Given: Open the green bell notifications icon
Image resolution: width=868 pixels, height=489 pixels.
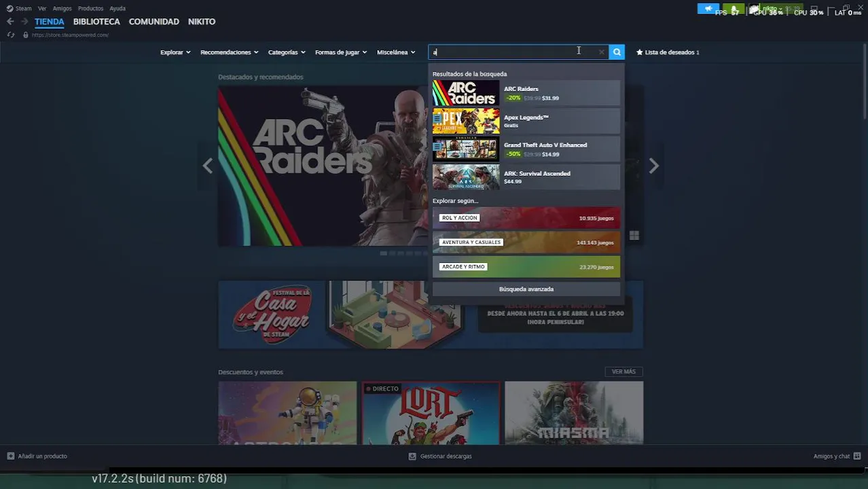Looking at the screenshot, I should click(x=734, y=9).
